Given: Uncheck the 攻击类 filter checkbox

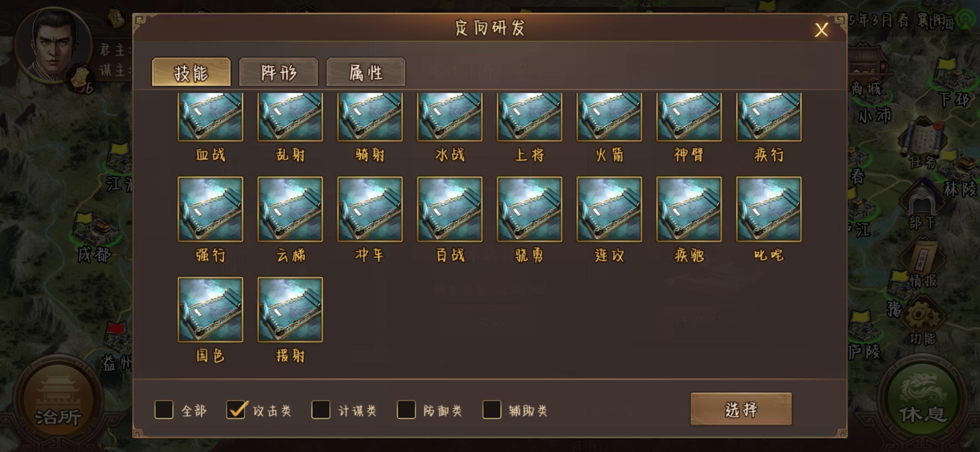Looking at the screenshot, I should [236, 409].
